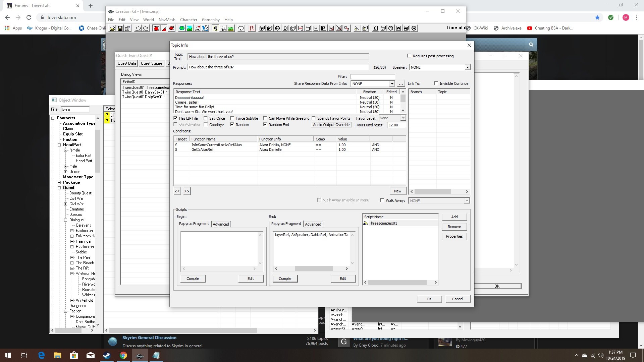The width and height of the screenshot is (644, 362).
Task: Click the ThreesomeSex01 script icon
Action: tap(366, 223)
